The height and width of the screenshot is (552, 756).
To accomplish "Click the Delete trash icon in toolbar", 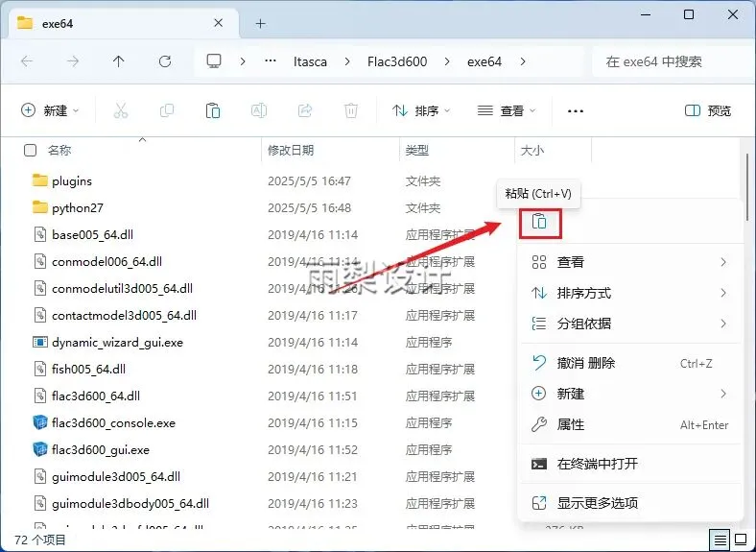I will point(351,111).
